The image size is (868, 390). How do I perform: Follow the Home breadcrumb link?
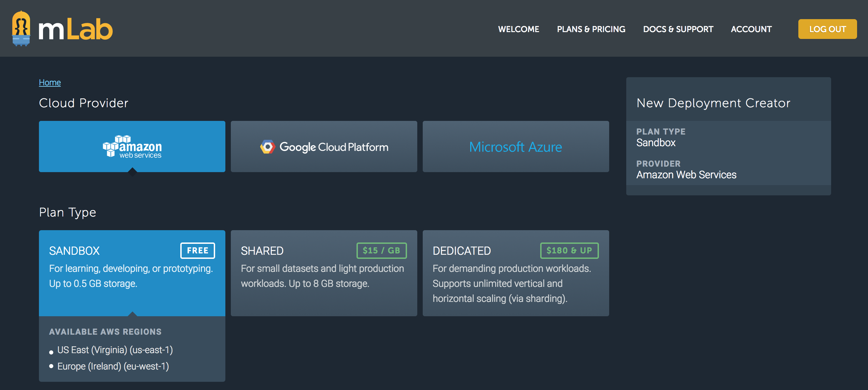pos(50,83)
